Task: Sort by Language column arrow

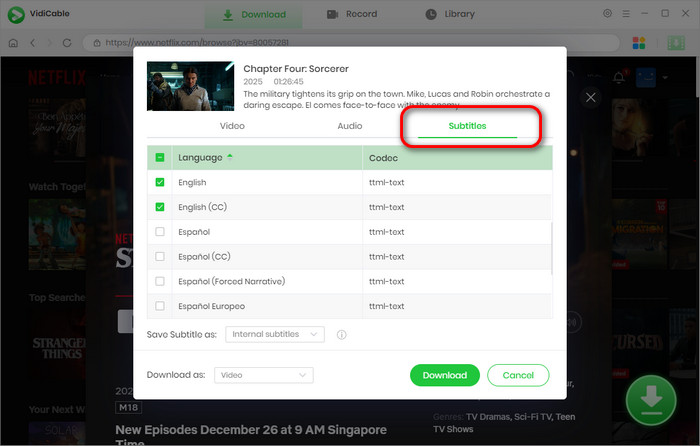Action: tap(229, 157)
